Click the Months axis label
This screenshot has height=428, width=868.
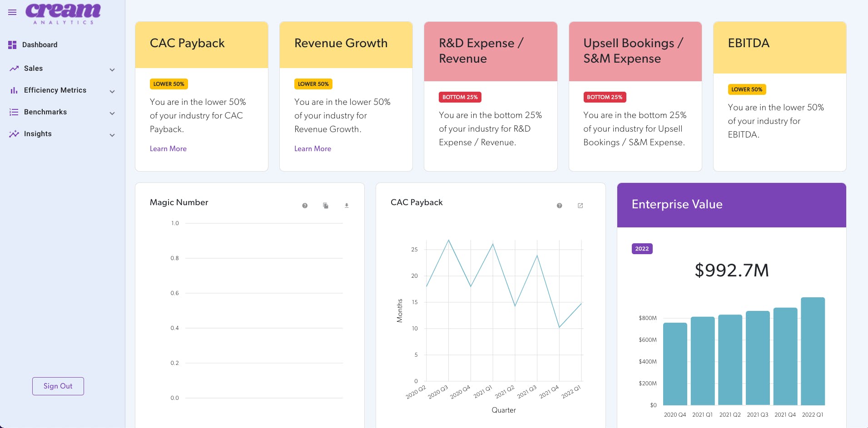point(400,311)
